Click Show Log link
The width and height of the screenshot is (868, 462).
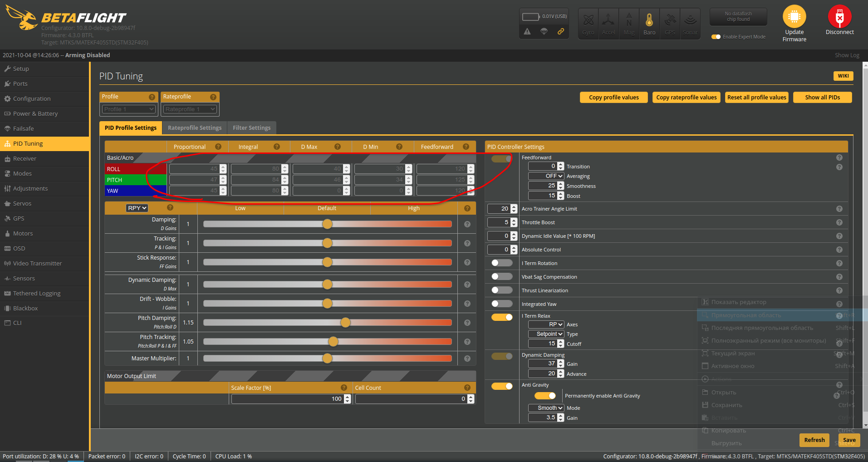847,55
